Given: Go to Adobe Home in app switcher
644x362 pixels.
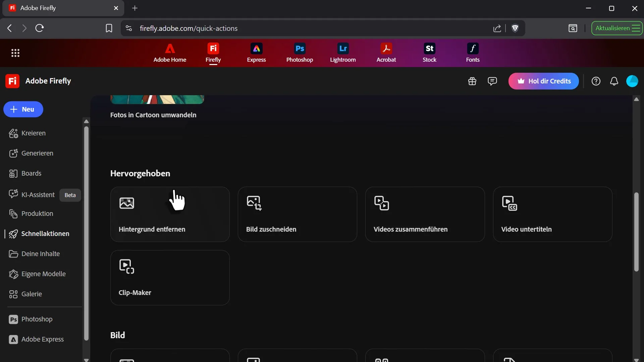Looking at the screenshot, I should pos(170,53).
